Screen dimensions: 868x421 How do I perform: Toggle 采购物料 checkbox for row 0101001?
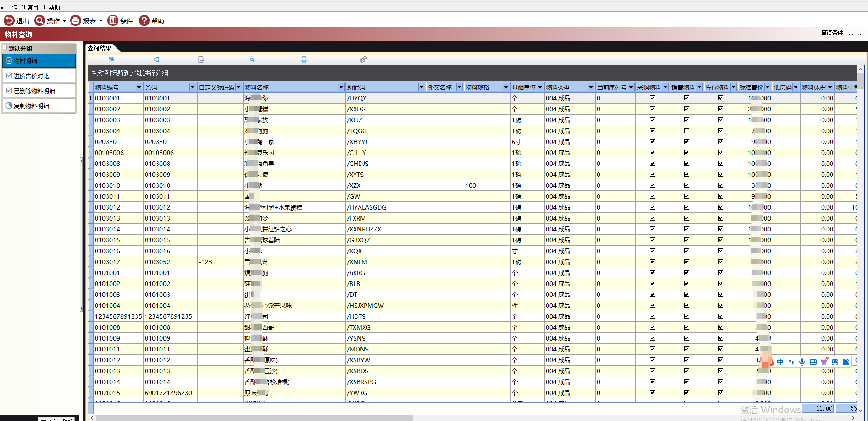click(x=652, y=273)
